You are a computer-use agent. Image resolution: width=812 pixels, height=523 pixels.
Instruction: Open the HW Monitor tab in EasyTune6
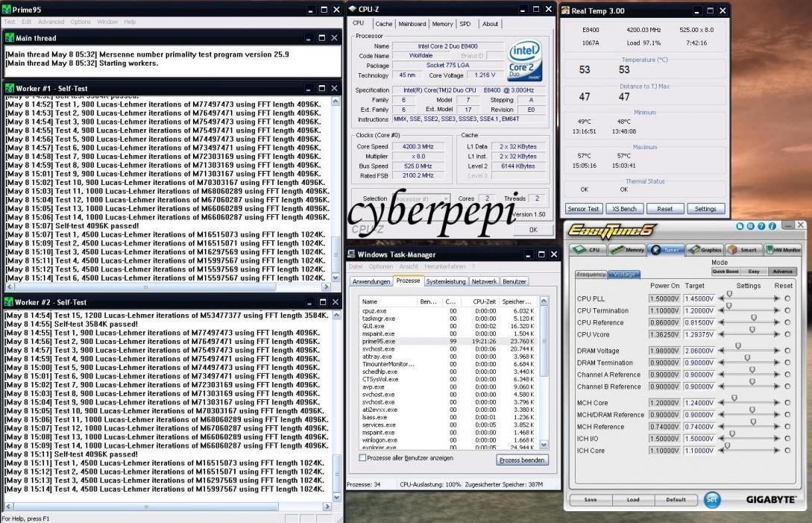(782, 250)
